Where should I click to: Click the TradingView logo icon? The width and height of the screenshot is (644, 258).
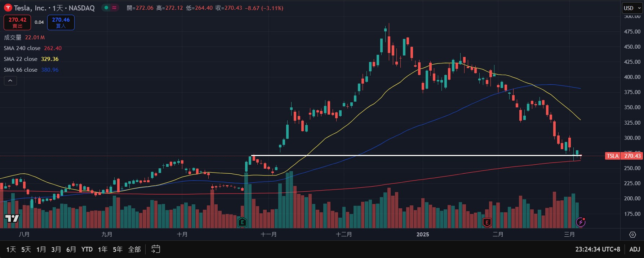[x=12, y=218]
